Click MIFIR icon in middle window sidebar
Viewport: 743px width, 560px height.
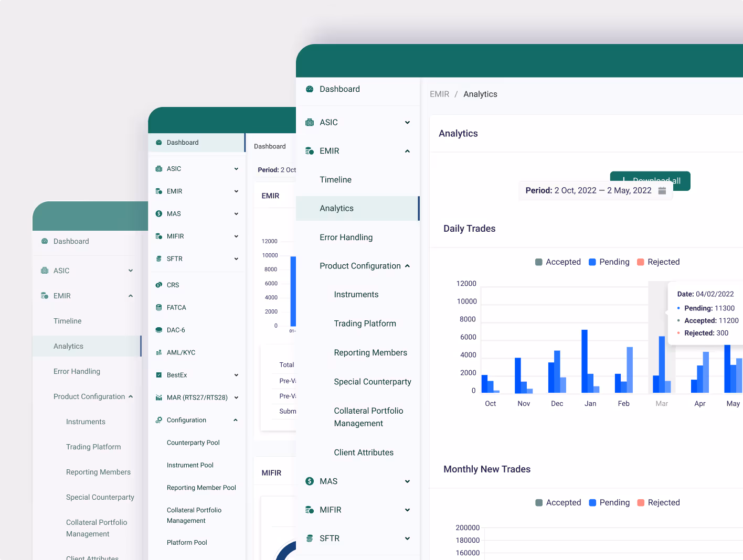tap(159, 236)
